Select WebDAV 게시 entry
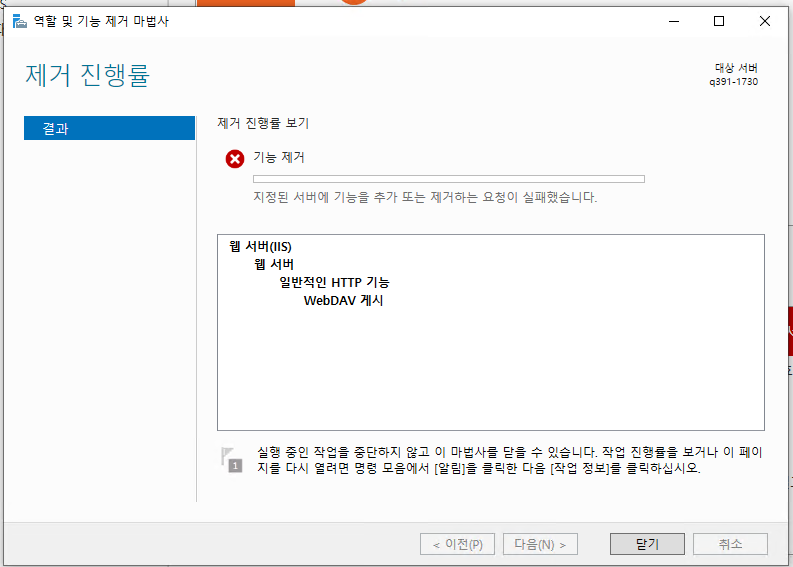 [x=343, y=300]
